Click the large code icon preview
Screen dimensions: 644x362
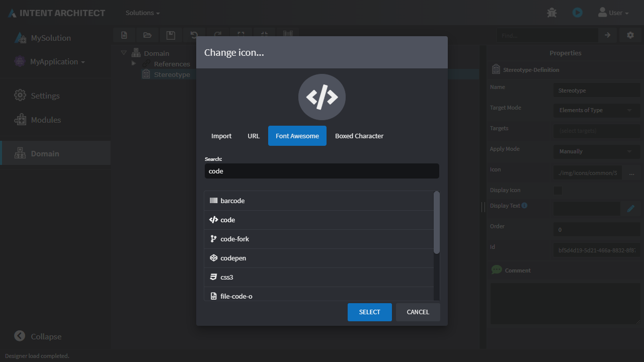pyautogui.click(x=322, y=97)
